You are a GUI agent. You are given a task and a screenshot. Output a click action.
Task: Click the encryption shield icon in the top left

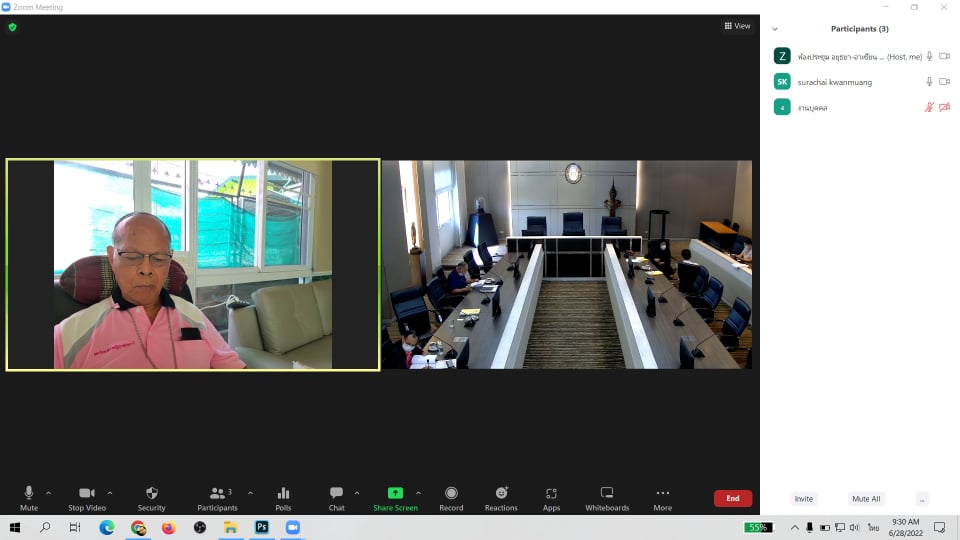click(x=12, y=27)
